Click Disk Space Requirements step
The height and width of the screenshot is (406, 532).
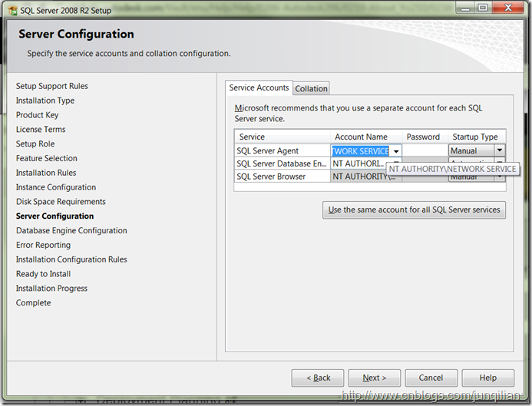(x=61, y=202)
